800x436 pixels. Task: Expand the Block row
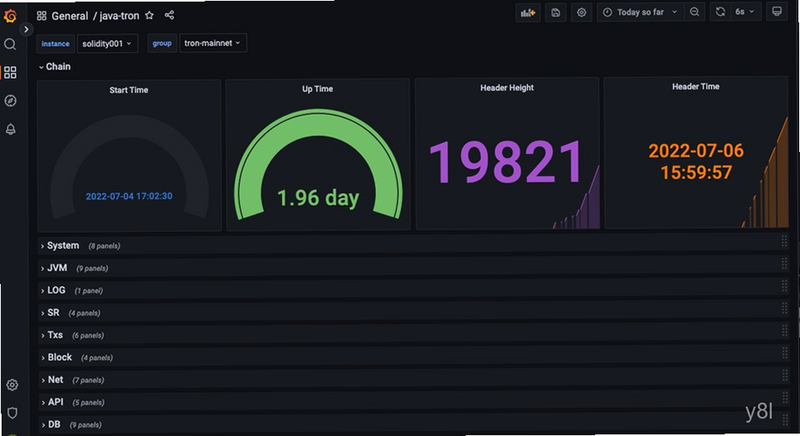(56, 357)
